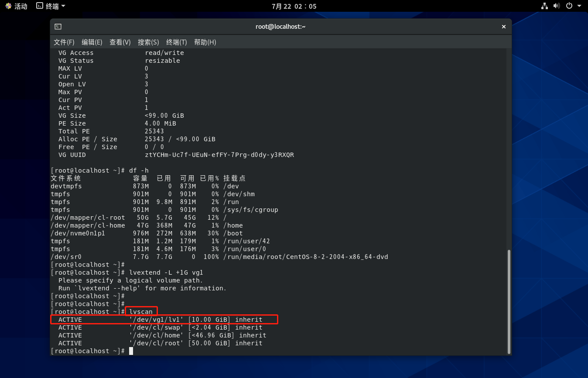Screen dimensions: 588x378
Task: Open the 编辑(E) menu
Action: click(x=92, y=42)
